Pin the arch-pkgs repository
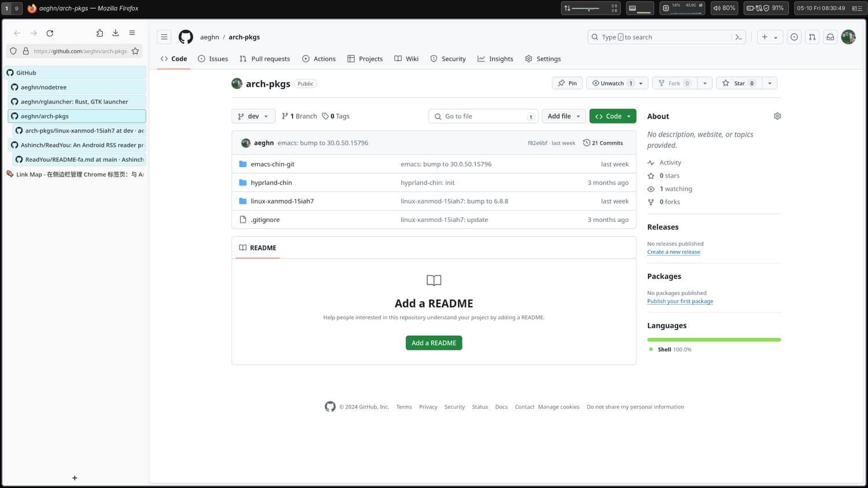868x488 pixels. pyautogui.click(x=567, y=83)
